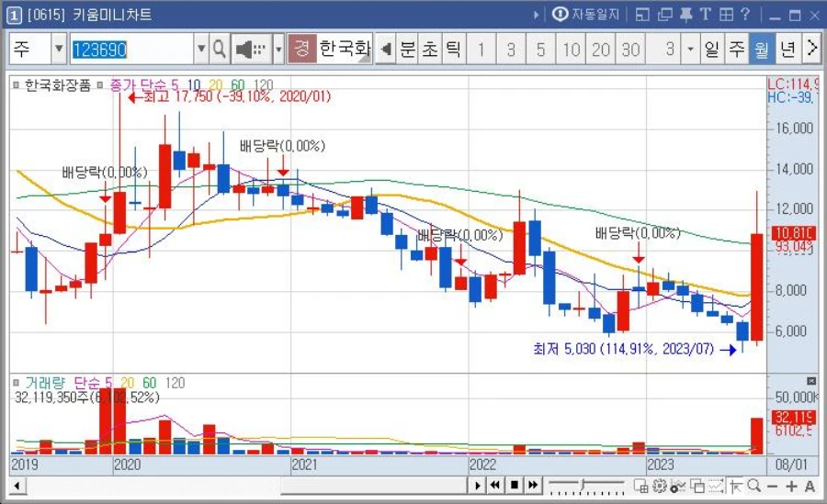Select the first interval 3 button
The height and width of the screenshot is (504, 827).
[x=511, y=50]
